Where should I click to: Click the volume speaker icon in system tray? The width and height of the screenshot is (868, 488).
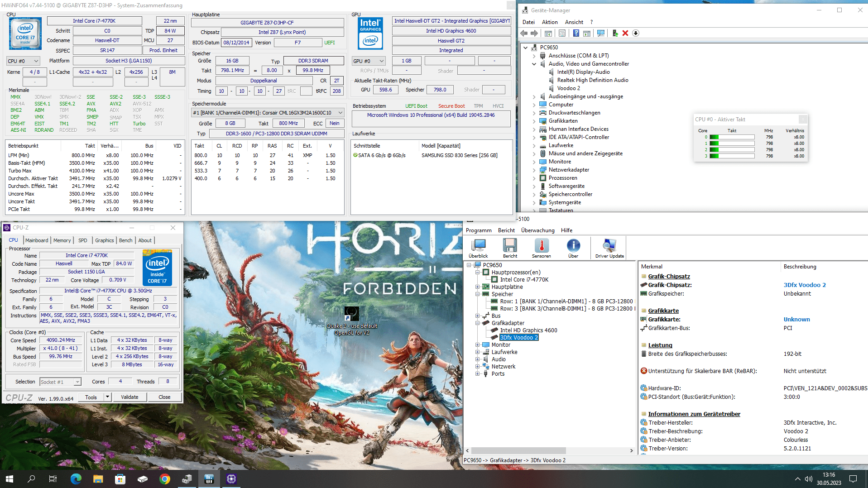tap(808, 478)
